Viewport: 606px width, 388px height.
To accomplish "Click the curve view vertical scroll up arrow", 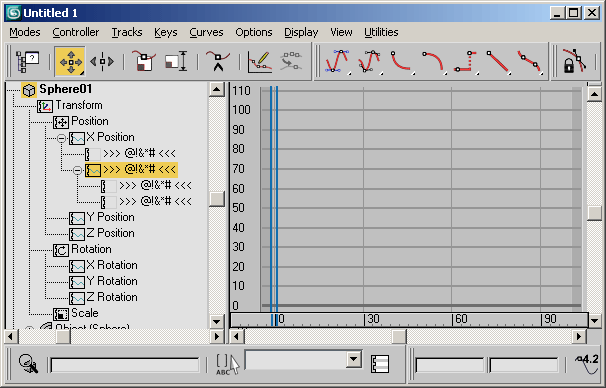I will 594,94.
